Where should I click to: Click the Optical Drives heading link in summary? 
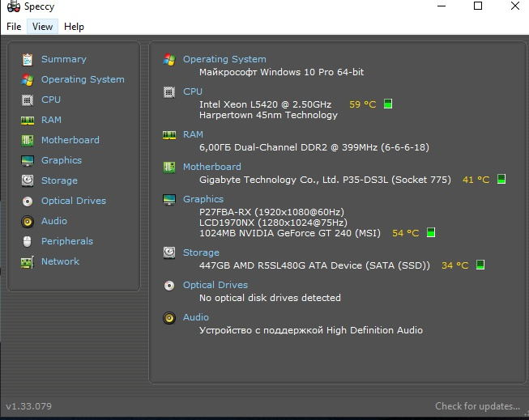coord(215,285)
